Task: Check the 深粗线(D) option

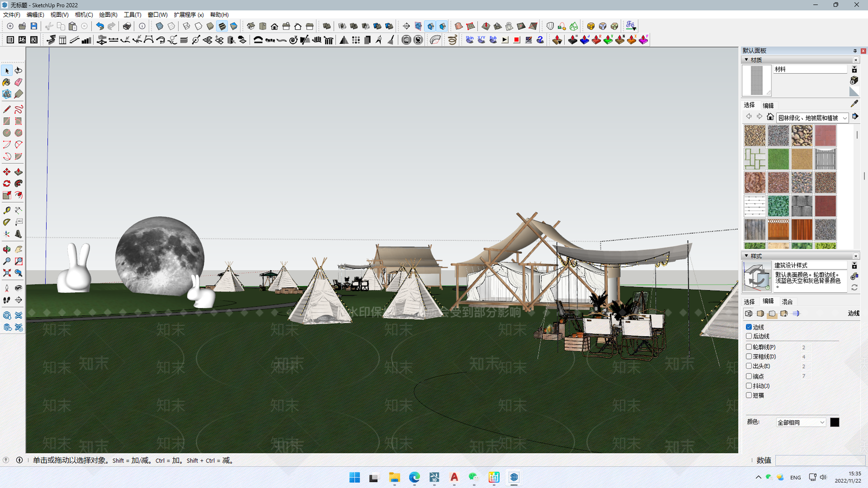Action: [x=749, y=357]
